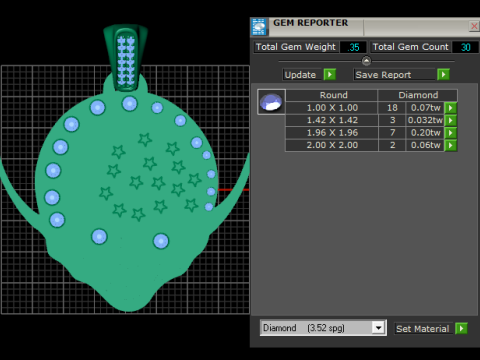Close the Gem Reporter panel
The width and height of the screenshot is (480, 360).
(474, 26)
